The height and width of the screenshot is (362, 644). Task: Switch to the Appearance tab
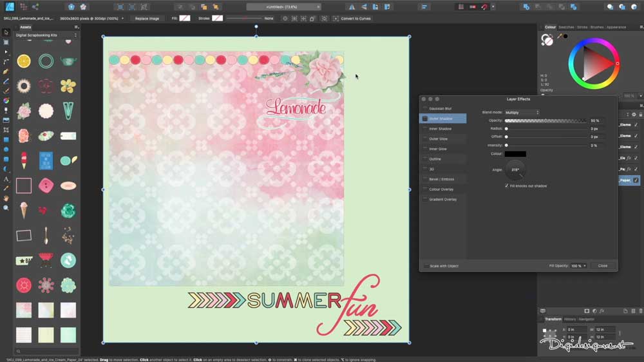click(616, 27)
